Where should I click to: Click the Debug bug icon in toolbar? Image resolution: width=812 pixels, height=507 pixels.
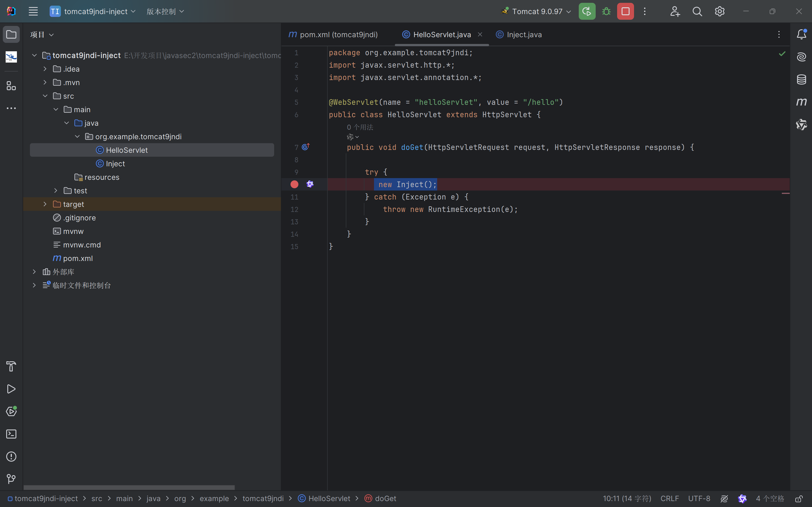pos(606,11)
